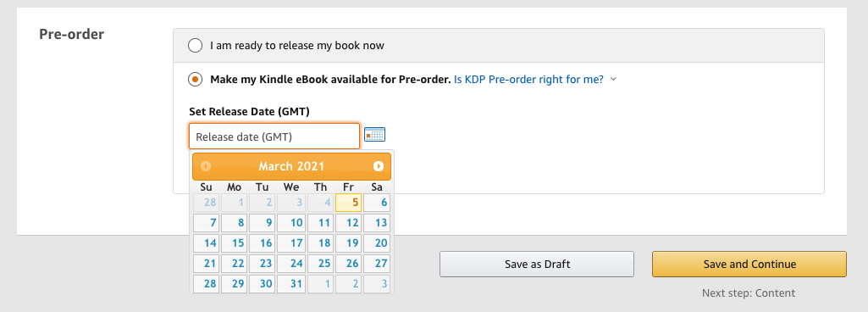This screenshot has width=868, height=312.
Task: Select March 31 in the date picker
Action: tap(291, 284)
